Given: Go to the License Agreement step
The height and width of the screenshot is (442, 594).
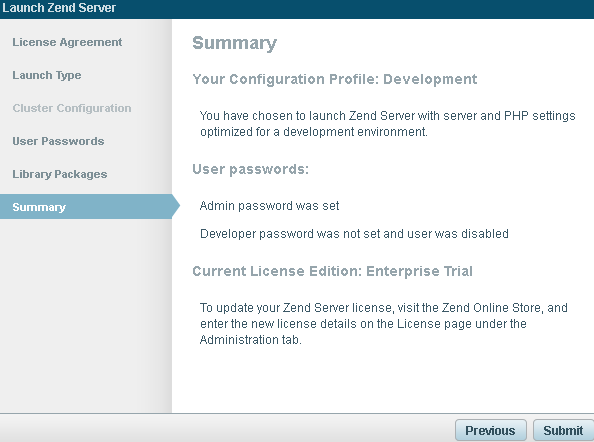Looking at the screenshot, I should click(67, 42).
